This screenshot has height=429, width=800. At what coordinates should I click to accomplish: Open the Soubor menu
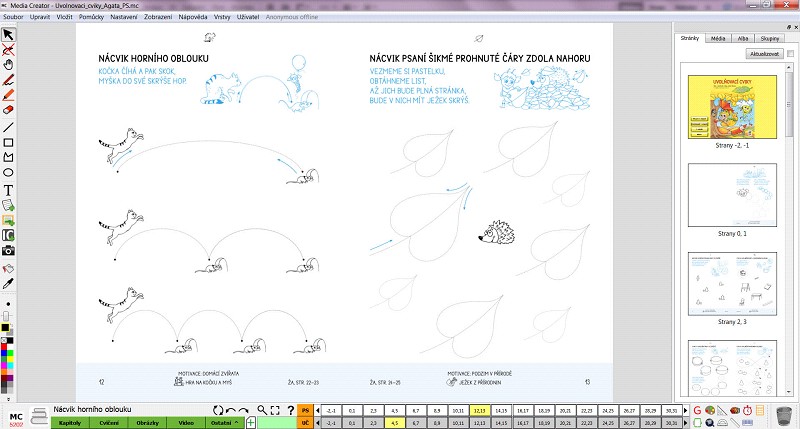pyautogui.click(x=13, y=17)
